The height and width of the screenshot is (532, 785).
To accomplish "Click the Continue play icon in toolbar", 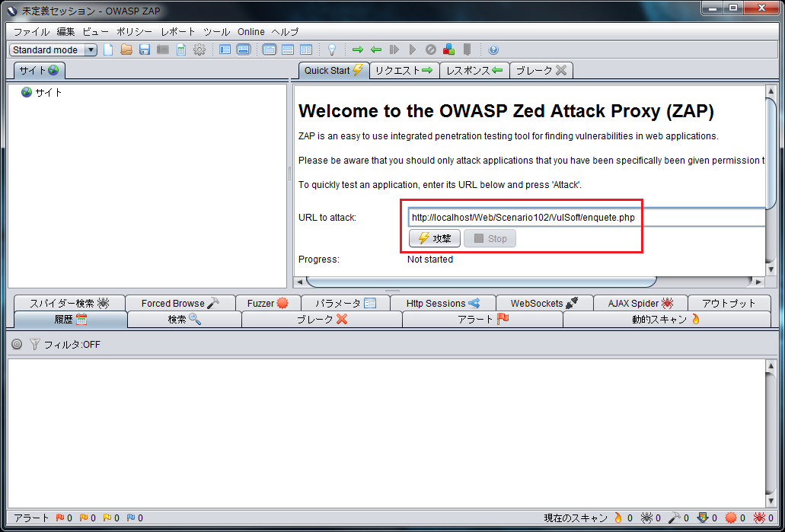I will tap(413, 49).
